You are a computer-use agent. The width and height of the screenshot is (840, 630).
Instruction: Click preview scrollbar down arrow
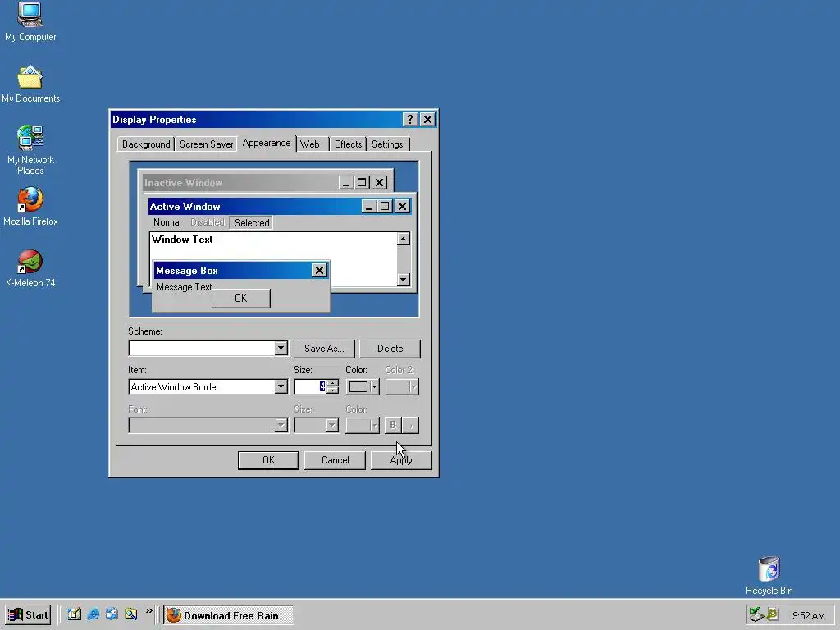point(404,279)
